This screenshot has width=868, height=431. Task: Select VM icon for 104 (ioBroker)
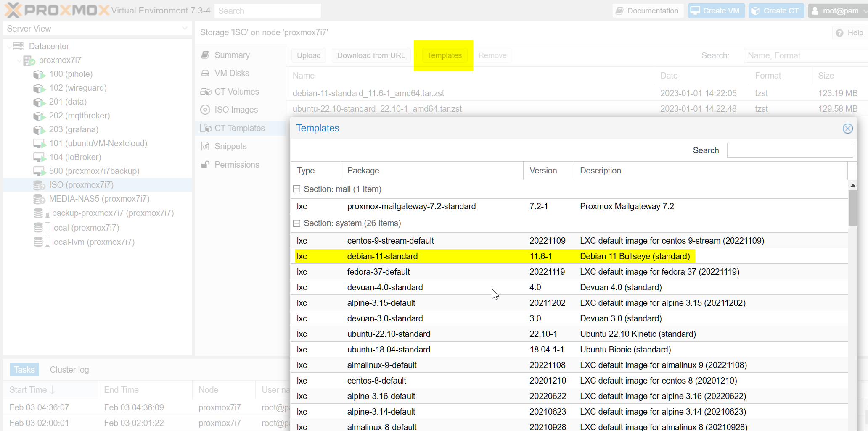[40, 158]
